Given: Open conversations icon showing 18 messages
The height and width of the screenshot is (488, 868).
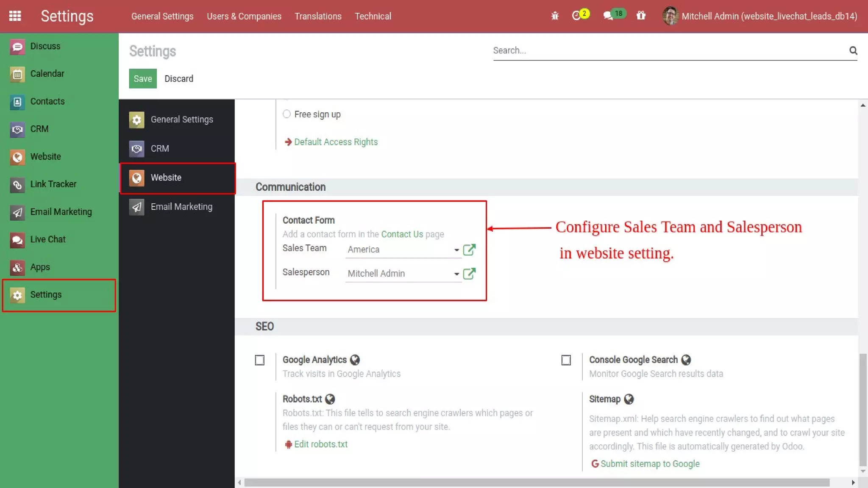Looking at the screenshot, I should [609, 16].
